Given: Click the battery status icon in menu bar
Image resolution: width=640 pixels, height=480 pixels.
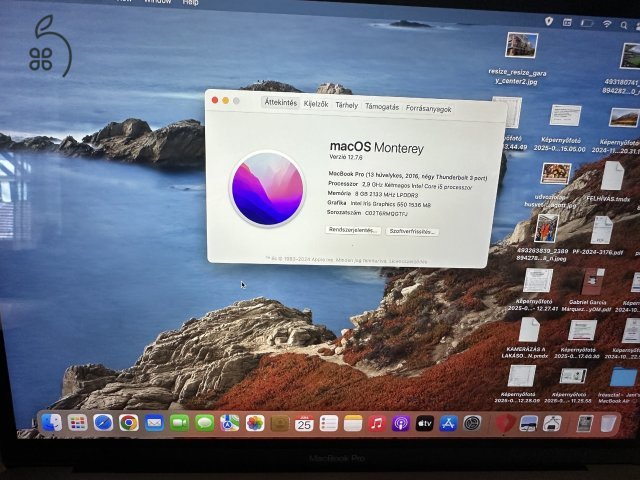Looking at the screenshot, I should [x=587, y=23].
